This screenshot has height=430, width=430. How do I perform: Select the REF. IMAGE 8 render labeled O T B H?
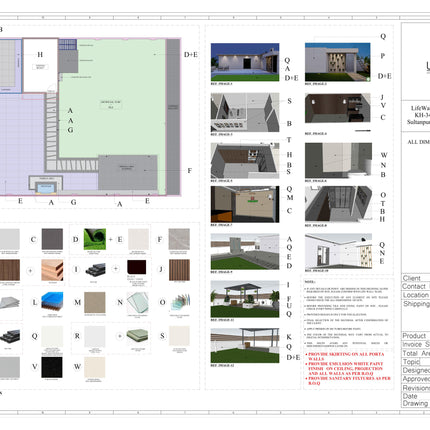(338, 204)
